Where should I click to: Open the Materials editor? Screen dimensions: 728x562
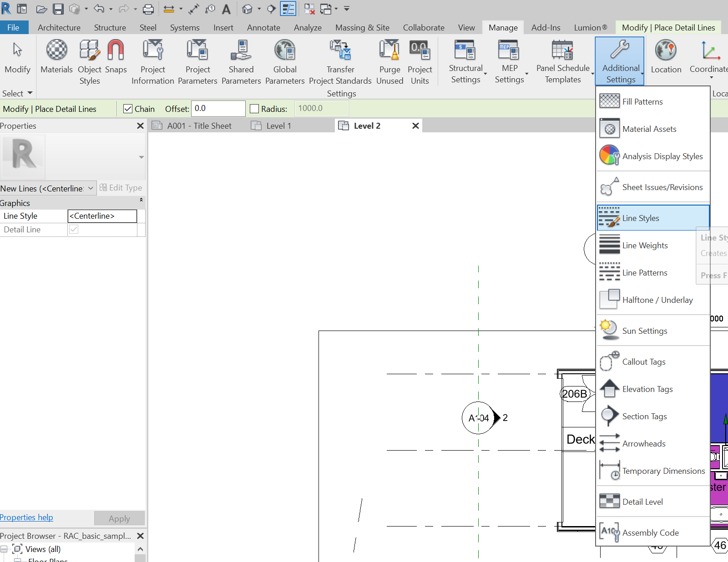(56, 59)
